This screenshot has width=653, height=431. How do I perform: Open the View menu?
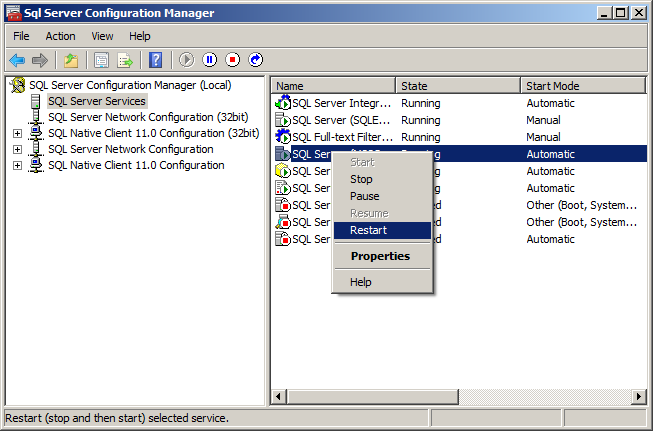coord(102,36)
